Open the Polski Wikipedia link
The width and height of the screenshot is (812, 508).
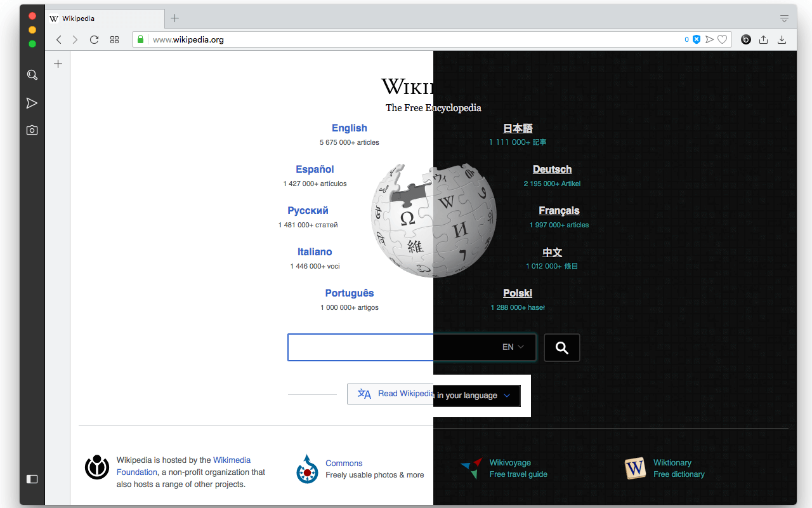(x=518, y=293)
